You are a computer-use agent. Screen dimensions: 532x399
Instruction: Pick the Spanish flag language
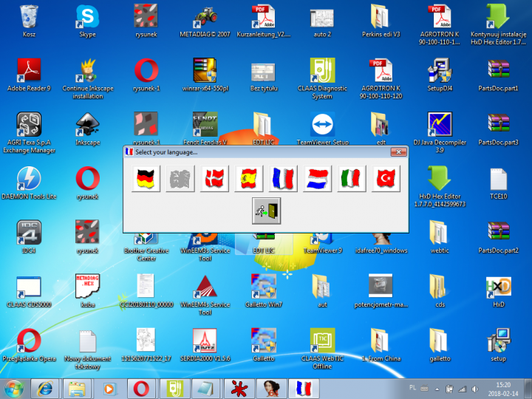coord(249,179)
